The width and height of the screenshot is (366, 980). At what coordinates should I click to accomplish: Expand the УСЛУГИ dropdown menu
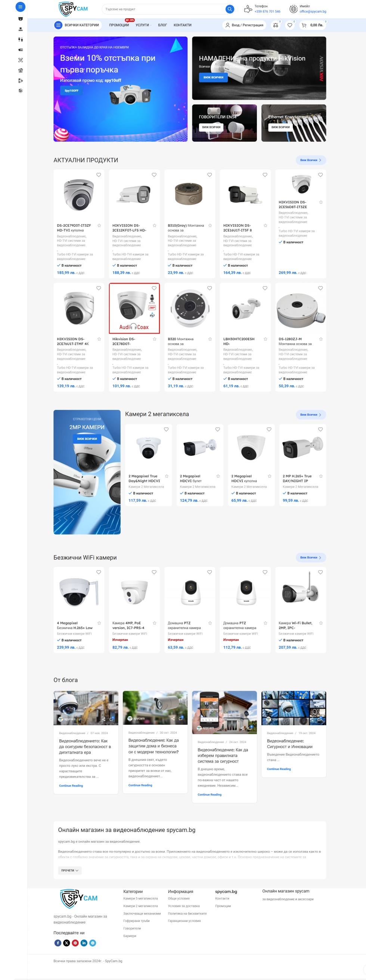(x=143, y=25)
